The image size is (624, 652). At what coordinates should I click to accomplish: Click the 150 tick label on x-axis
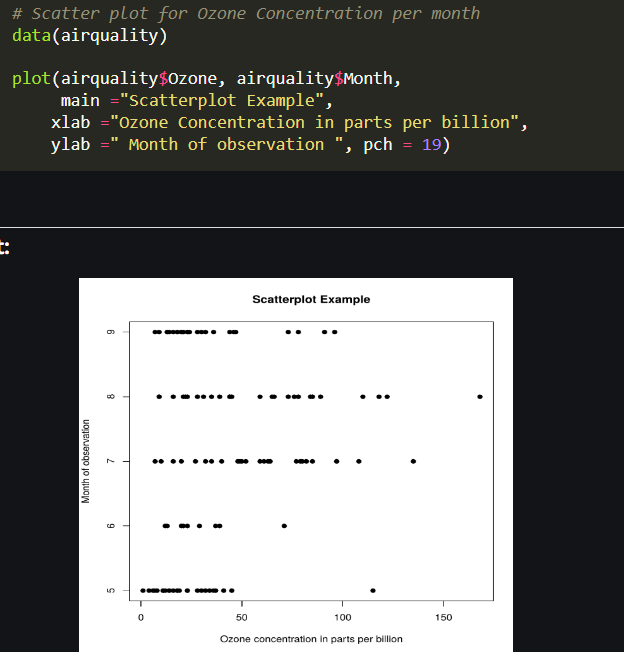pyautogui.click(x=444, y=617)
